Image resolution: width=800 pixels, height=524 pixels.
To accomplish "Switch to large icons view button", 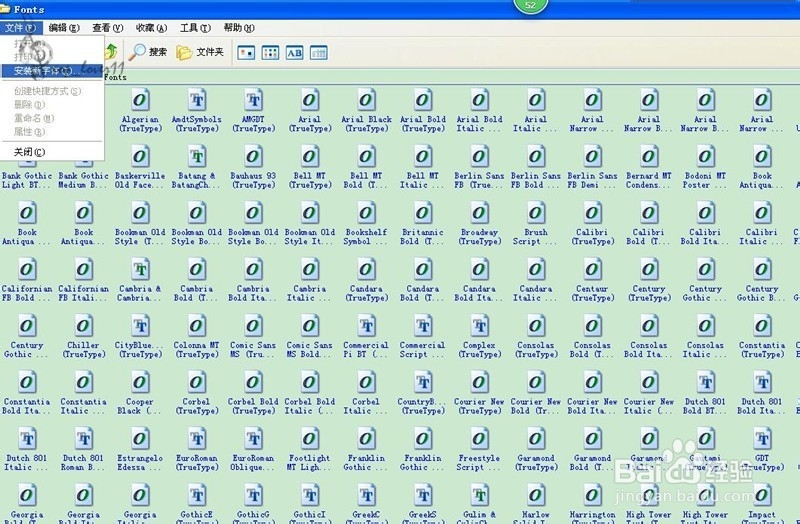I will click(x=246, y=53).
